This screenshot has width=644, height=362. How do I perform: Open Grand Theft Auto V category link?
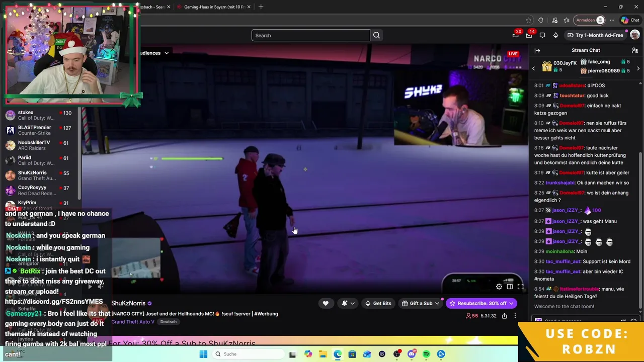pyautogui.click(x=133, y=322)
